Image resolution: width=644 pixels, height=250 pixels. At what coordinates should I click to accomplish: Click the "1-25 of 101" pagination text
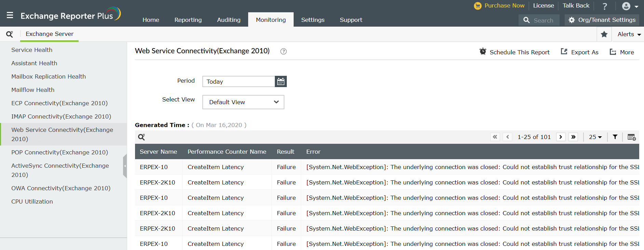(x=534, y=137)
